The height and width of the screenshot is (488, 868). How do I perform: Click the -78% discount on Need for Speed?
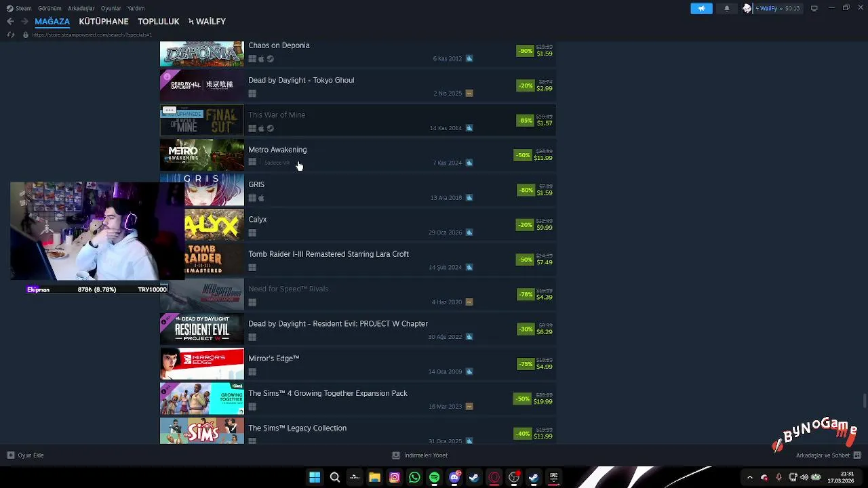526,295
